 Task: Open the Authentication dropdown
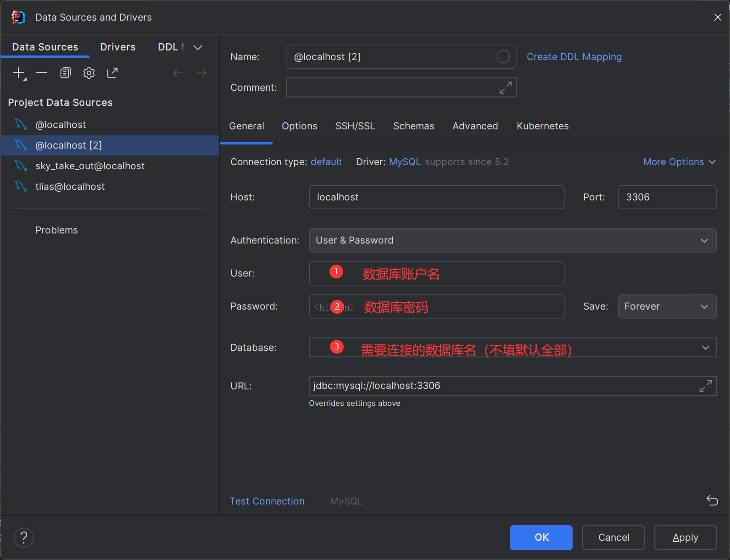513,240
